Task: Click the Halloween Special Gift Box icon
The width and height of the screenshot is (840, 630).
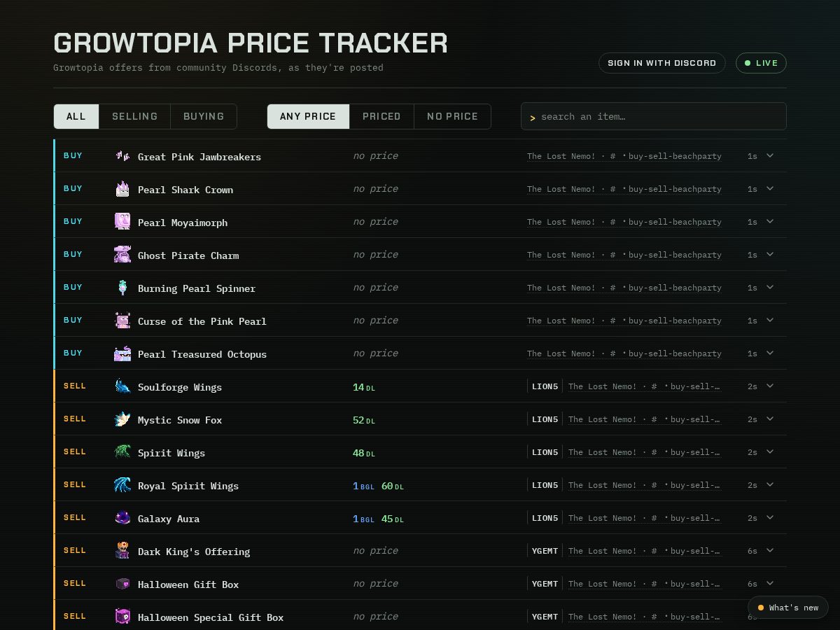Action: (x=122, y=617)
